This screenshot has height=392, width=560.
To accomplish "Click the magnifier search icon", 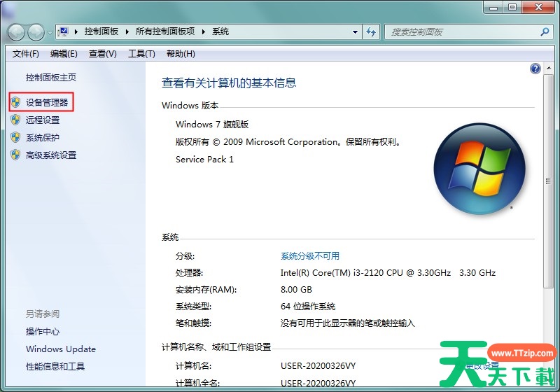I will click(x=545, y=31).
